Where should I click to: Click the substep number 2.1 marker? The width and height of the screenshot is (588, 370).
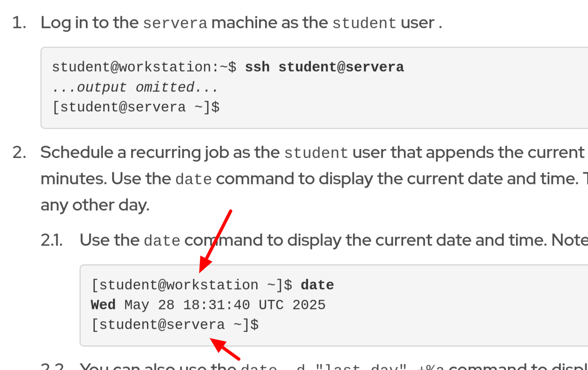click(x=52, y=240)
